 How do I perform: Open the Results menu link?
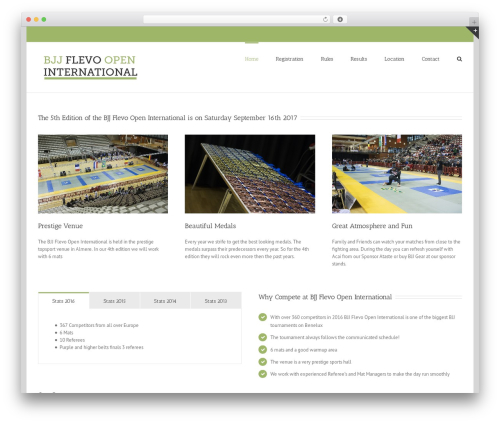[359, 59]
